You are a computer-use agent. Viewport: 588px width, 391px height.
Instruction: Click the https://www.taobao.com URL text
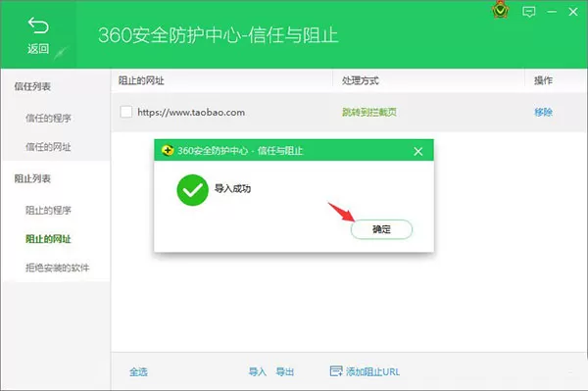(x=191, y=112)
